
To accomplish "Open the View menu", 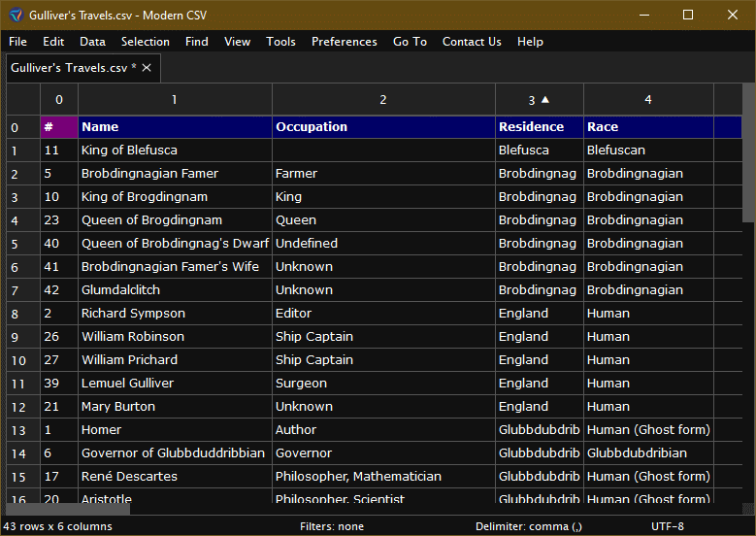I will 237,42.
